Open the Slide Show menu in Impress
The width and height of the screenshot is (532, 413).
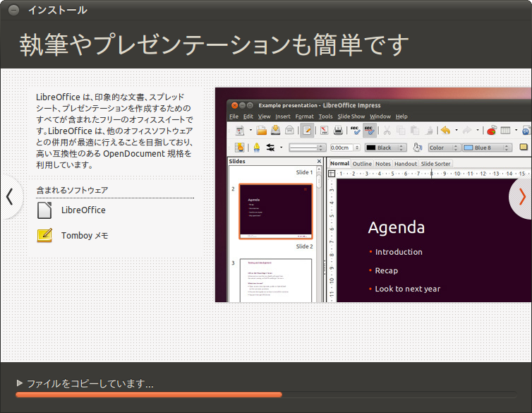[351, 116]
